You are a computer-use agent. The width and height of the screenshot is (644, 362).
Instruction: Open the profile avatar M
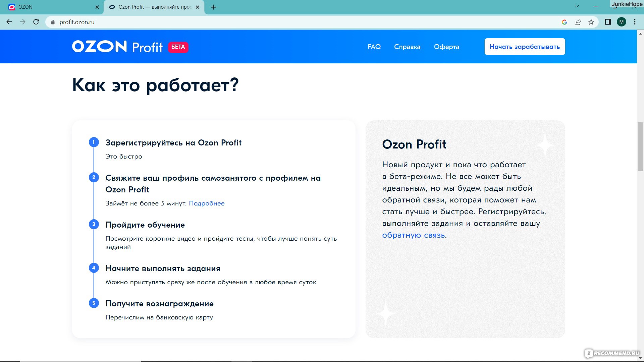point(622,22)
